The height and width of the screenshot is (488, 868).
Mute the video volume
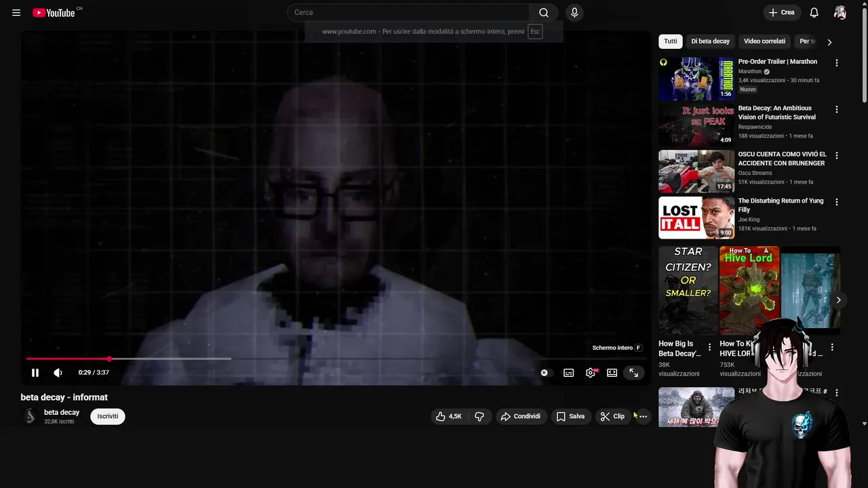click(x=58, y=373)
